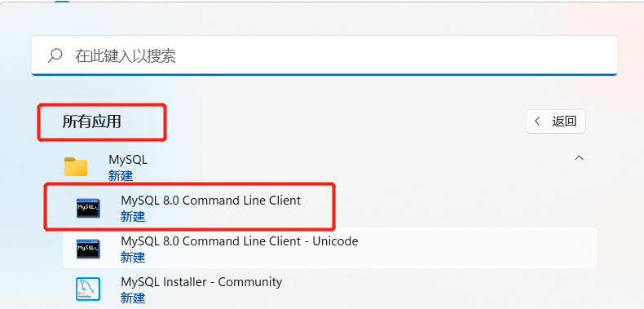Click MySQL Command Line Client - Unicode icon
Screen dimensions: 644x309
click(88, 249)
